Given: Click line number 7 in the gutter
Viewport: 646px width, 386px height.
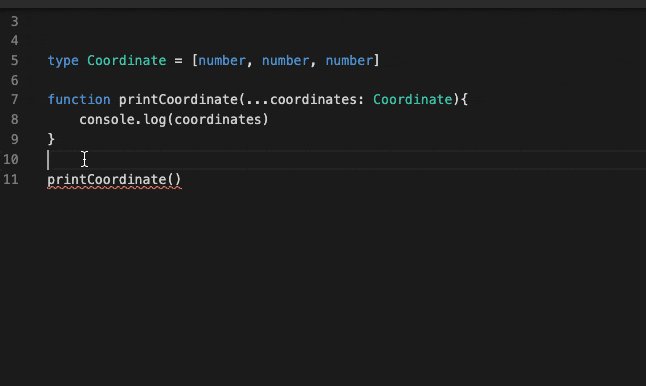Looking at the screenshot, I should 14,100.
